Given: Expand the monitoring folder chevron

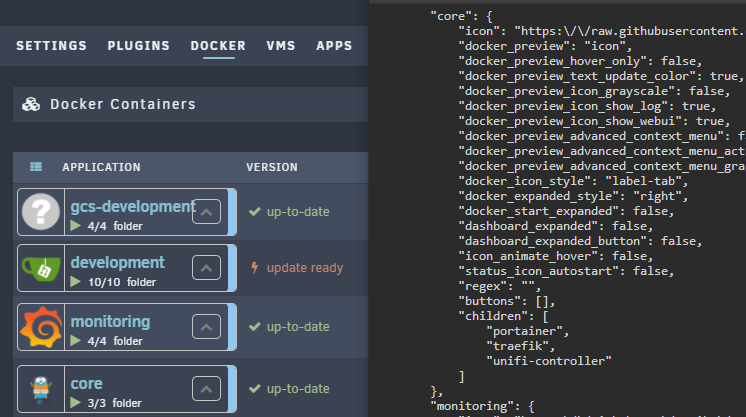Looking at the screenshot, I should (x=206, y=327).
